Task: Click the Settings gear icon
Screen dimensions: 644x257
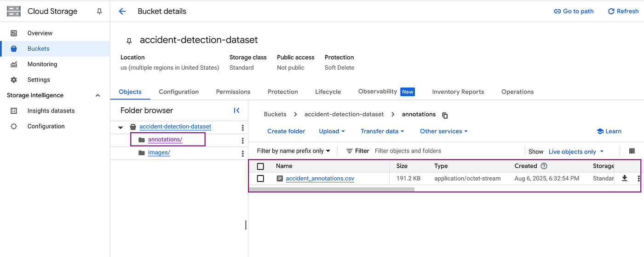Action: pos(14,80)
